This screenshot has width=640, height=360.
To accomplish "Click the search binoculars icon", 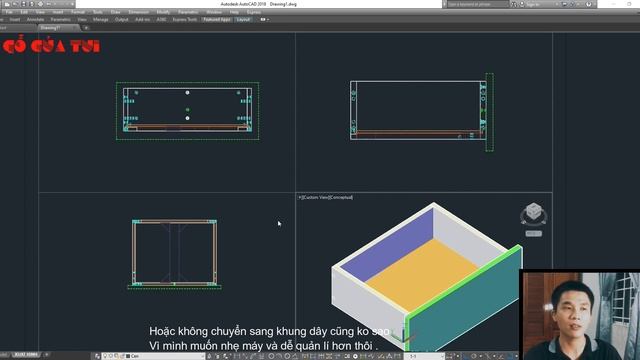I will coord(514,4).
